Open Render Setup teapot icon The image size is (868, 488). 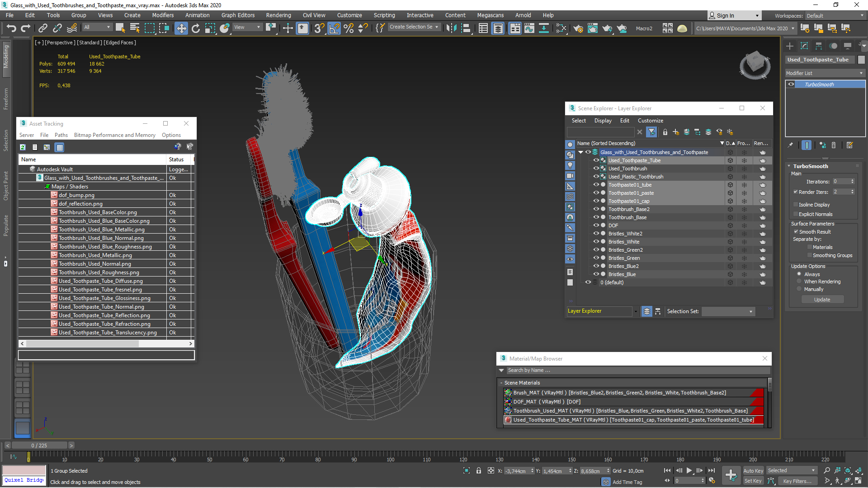coord(578,28)
